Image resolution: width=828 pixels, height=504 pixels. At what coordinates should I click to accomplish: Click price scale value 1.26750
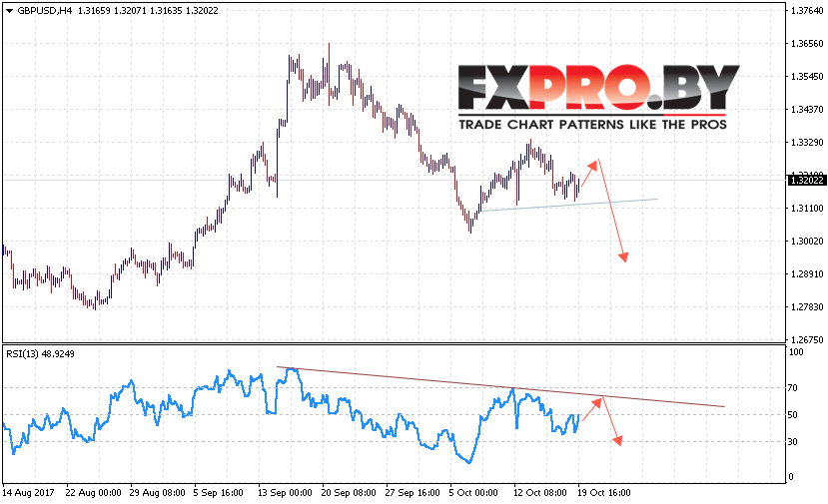pyautogui.click(x=807, y=340)
